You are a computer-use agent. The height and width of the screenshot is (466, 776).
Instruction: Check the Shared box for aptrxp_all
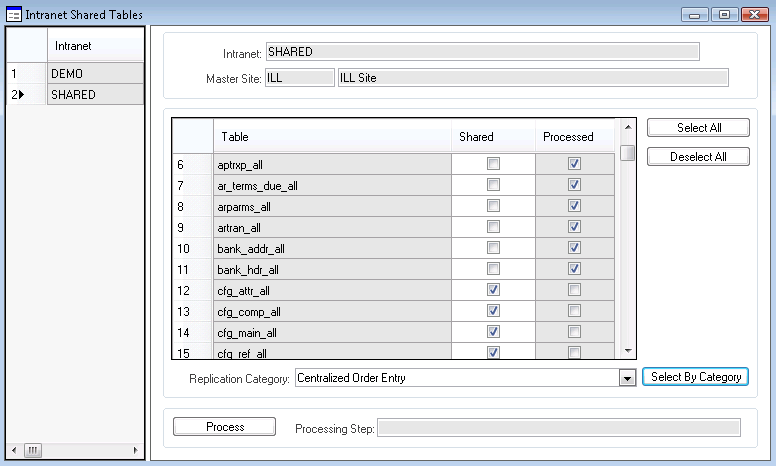click(x=493, y=164)
